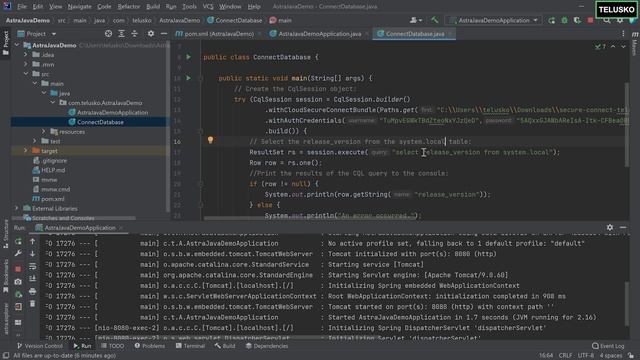Click the Down the Stack Trace arrow icon
Image resolution: width=640 pixels, height=360 pixels.
pyautogui.click(x=32, y=254)
